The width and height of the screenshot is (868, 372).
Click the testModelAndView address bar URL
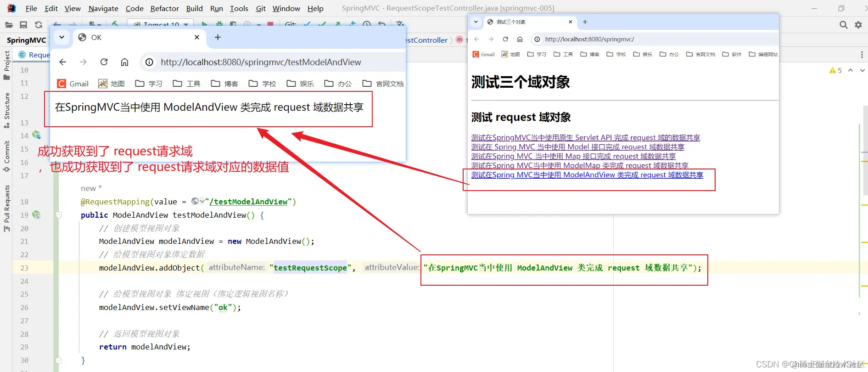[261, 62]
